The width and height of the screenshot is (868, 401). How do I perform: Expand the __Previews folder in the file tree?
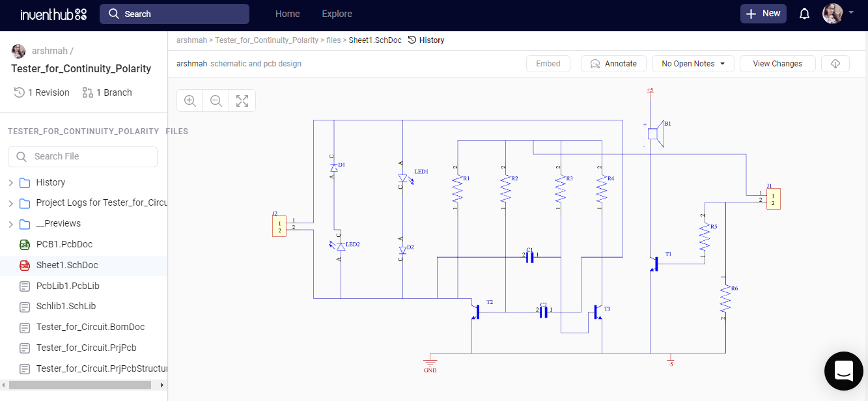[10, 223]
